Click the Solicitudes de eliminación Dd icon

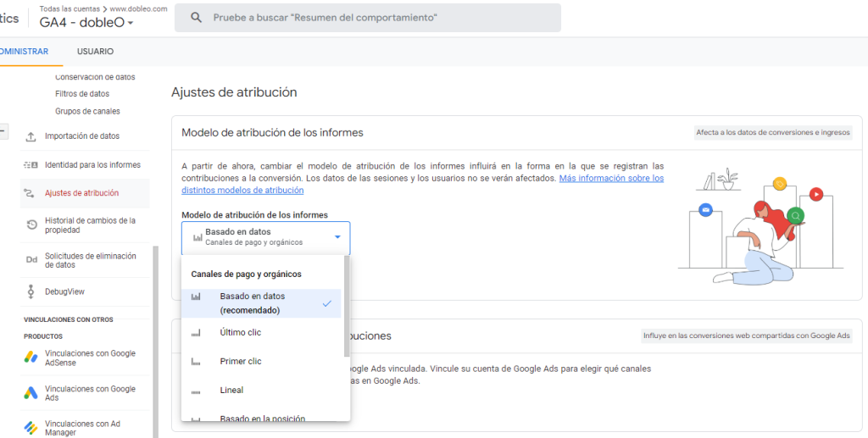31,260
